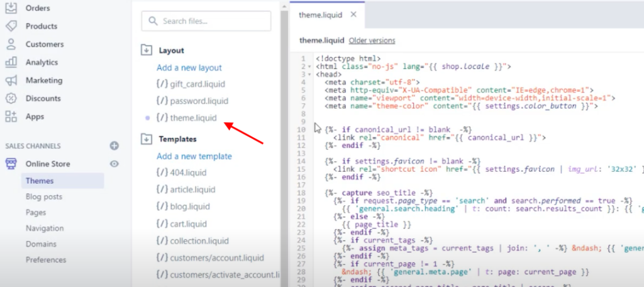Click Add a new layout

pyautogui.click(x=189, y=67)
